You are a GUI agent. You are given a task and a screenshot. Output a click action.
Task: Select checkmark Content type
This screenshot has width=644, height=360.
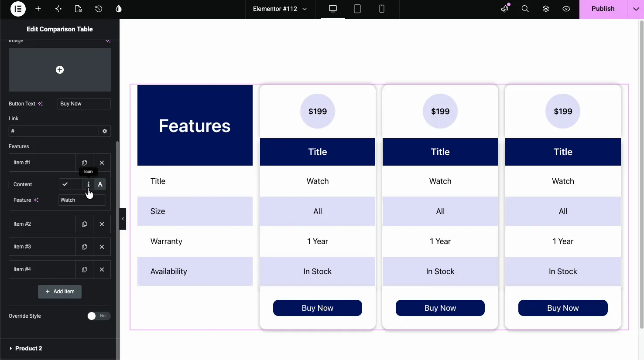65,184
